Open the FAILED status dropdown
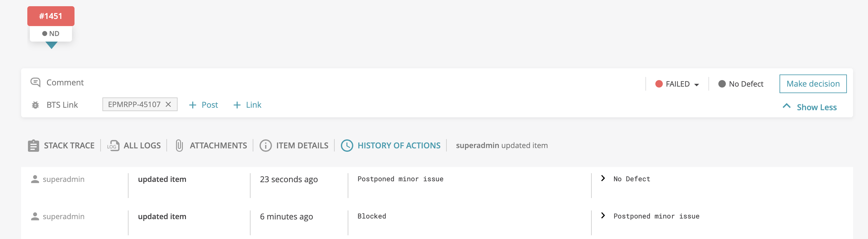Image resolution: width=868 pixels, height=239 pixels. [x=697, y=84]
